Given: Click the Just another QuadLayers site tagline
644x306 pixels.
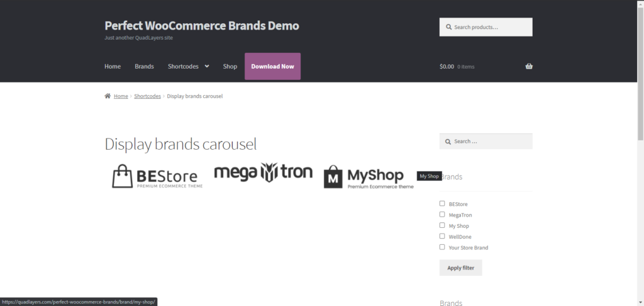Looking at the screenshot, I should (138, 38).
